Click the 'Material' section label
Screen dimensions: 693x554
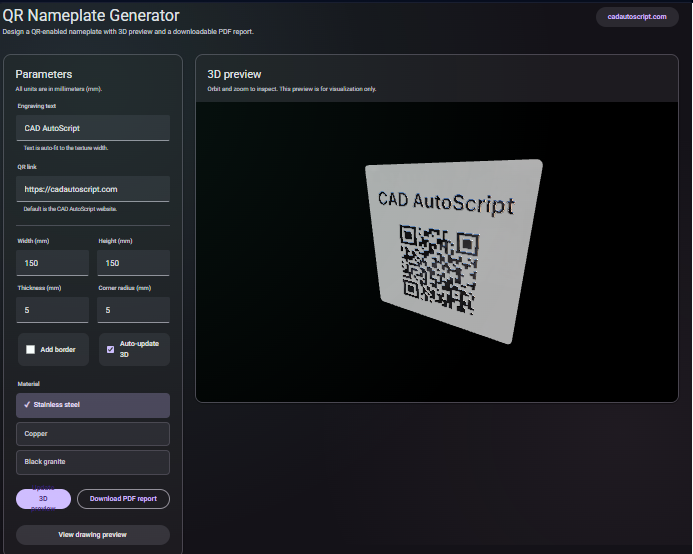pos(29,384)
